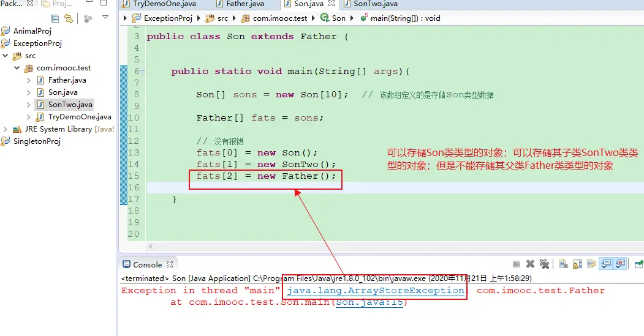Viewport: 644px width, 336px height.
Task: Click Clear Console document icon
Action: [x=563, y=264]
